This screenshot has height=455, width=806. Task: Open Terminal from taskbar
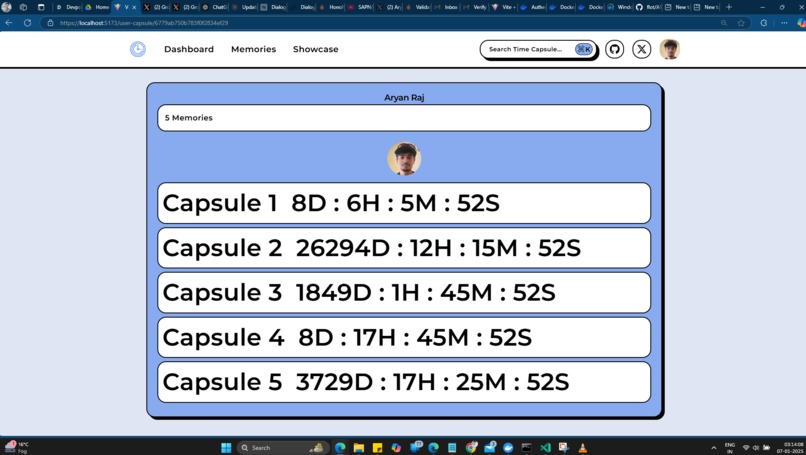[526, 447]
